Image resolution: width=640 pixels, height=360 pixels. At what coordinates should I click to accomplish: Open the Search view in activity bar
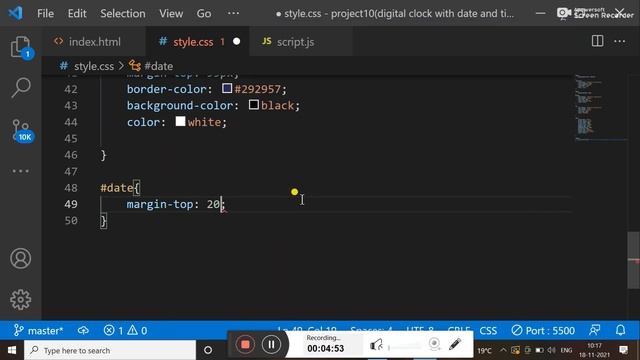pos(21,87)
